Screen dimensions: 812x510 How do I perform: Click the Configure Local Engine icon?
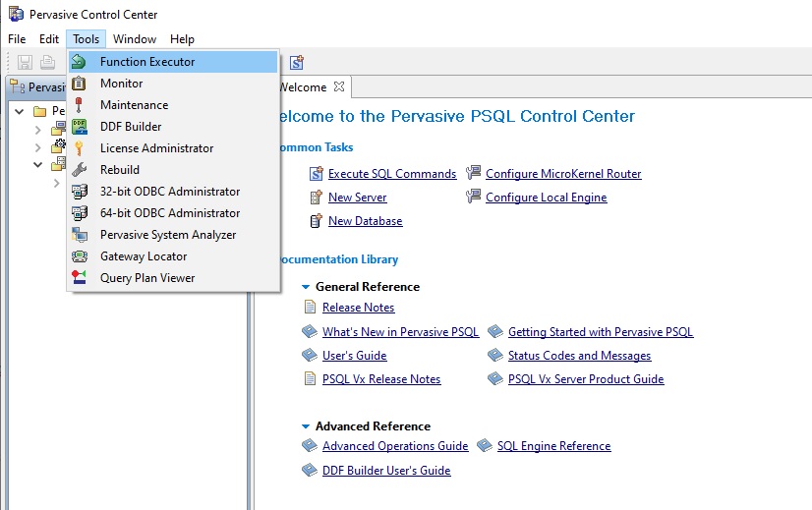(473, 197)
